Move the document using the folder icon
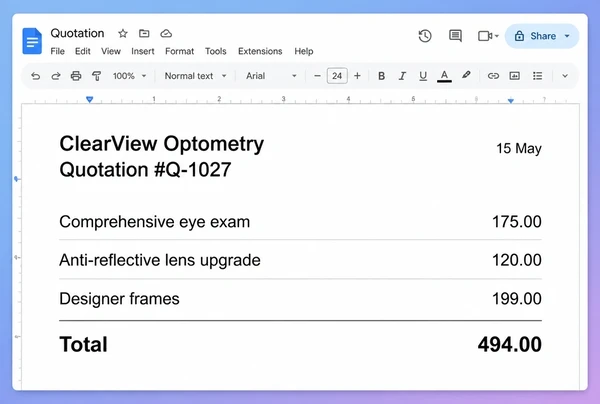The width and height of the screenshot is (600, 404). coord(144,34)
